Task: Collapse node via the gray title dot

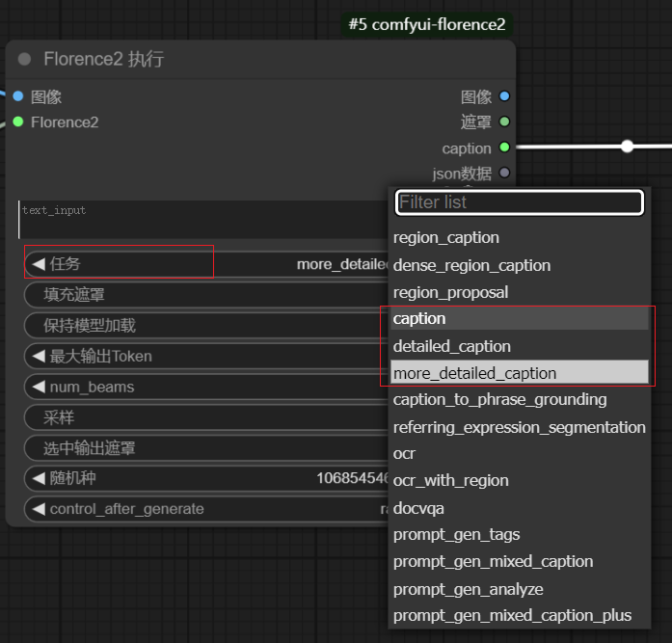Action: coord(24,59)
